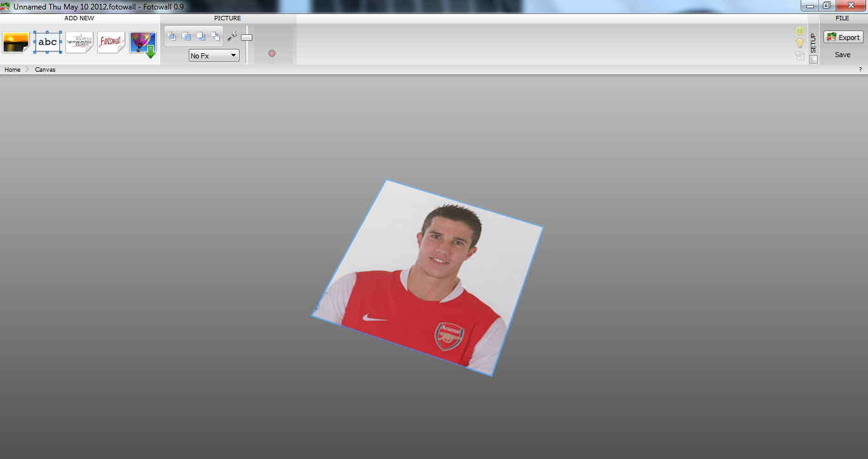Open picture properties with wrench icon

(232, 36)
